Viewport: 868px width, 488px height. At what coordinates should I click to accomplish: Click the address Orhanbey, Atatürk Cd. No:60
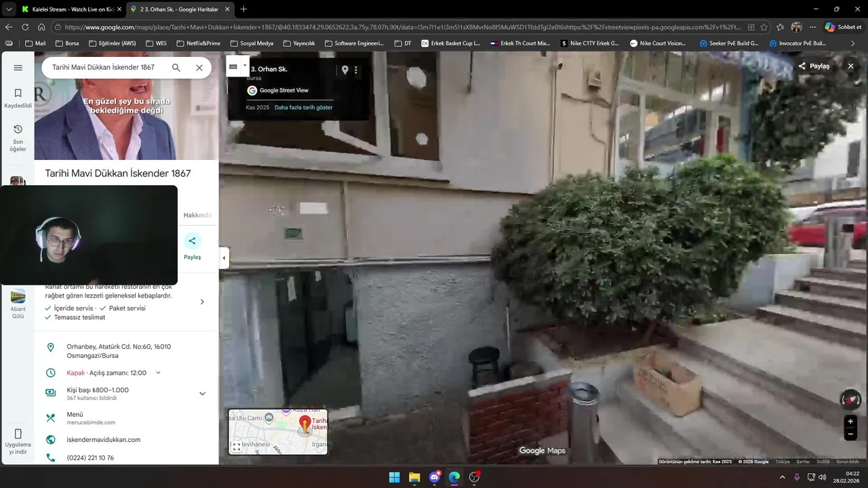click(x=119, y=351)
